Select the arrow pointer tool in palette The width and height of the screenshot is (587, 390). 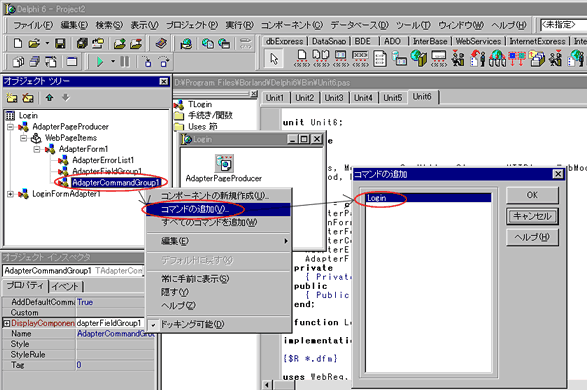(x=274, y=59)
